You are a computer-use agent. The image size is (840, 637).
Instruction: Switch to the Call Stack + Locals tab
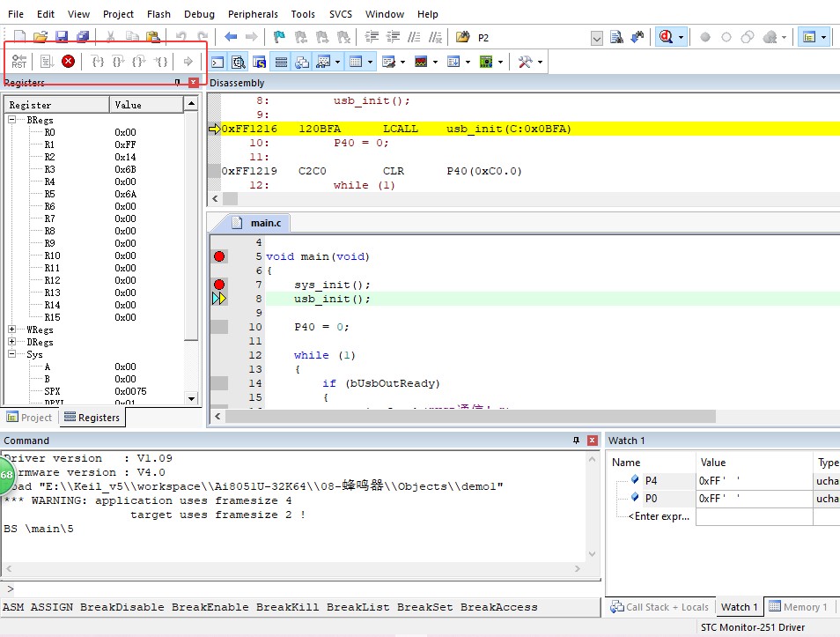click(x=659, y=606)
